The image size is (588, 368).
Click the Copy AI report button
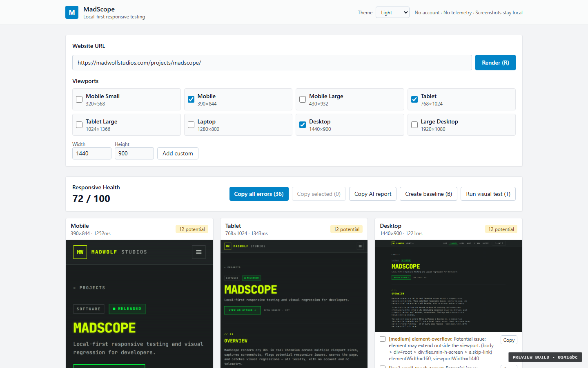373,194
